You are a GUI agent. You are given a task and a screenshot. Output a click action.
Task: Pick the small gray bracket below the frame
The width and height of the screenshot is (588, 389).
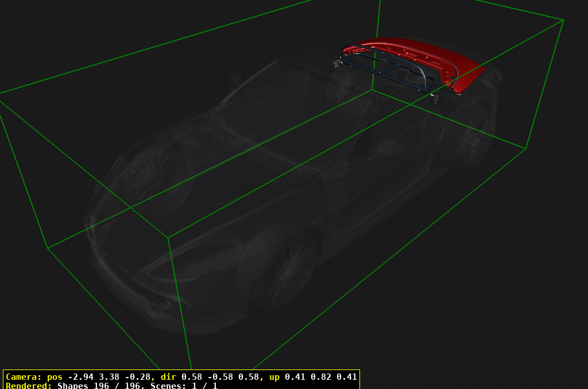435,99
